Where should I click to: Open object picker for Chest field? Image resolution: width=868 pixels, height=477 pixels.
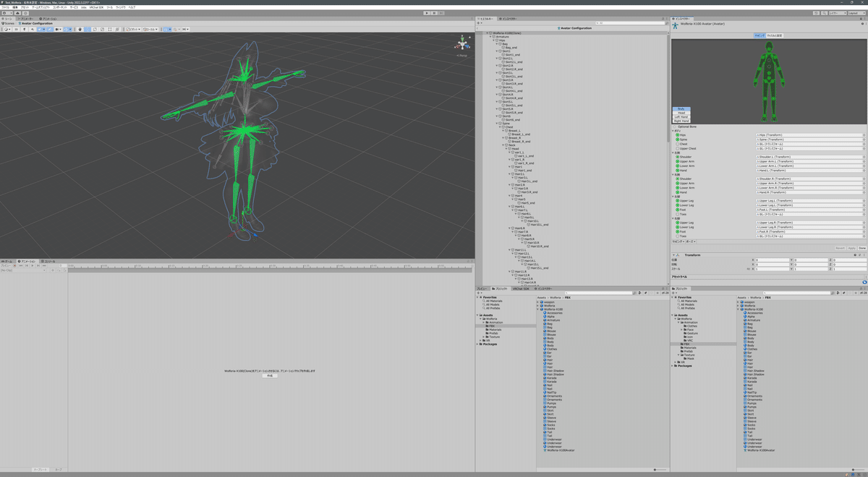click(x=864, y=144)
